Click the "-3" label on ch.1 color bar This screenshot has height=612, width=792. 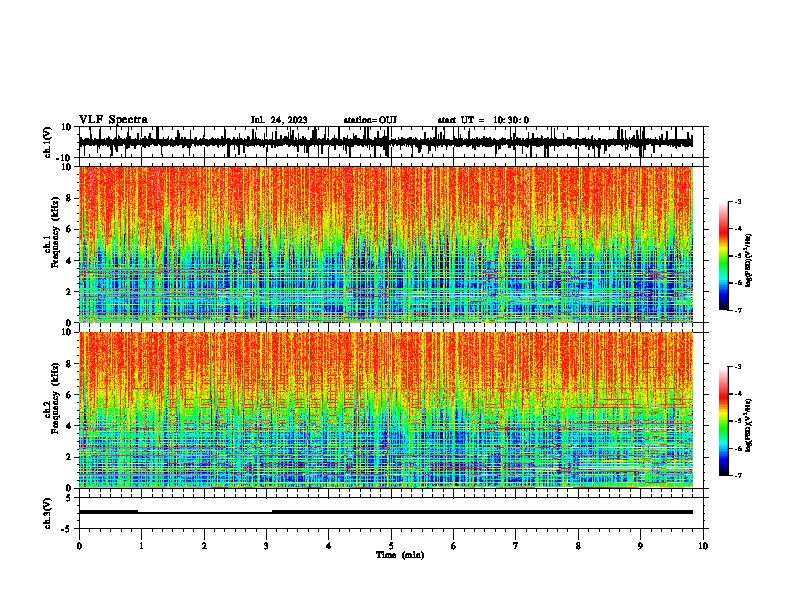(x=737, y=201)
